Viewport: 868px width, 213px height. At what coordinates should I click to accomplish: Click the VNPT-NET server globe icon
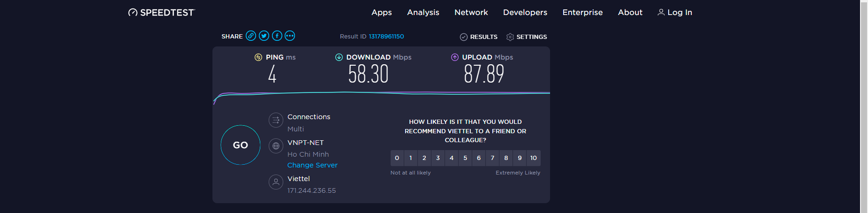click(276, 146)
